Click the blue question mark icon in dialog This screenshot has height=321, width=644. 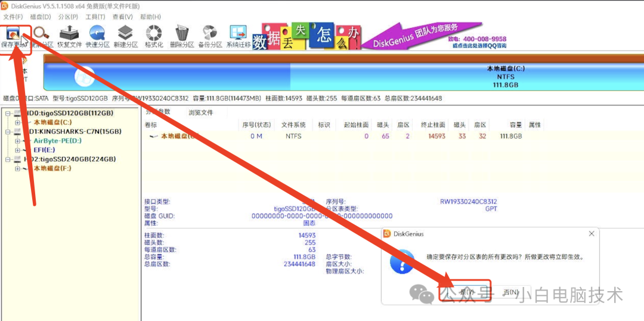402,261
